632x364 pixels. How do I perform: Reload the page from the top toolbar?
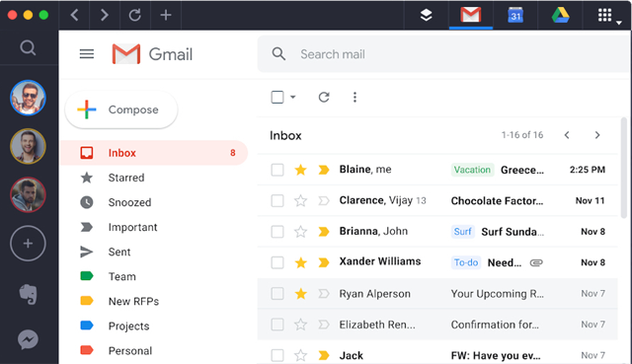134,16
